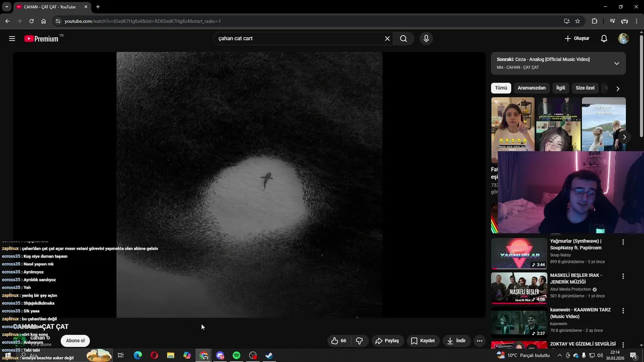Open the Windows notification center icon
The width and height of the screenshot is (644, 362).
633,355
